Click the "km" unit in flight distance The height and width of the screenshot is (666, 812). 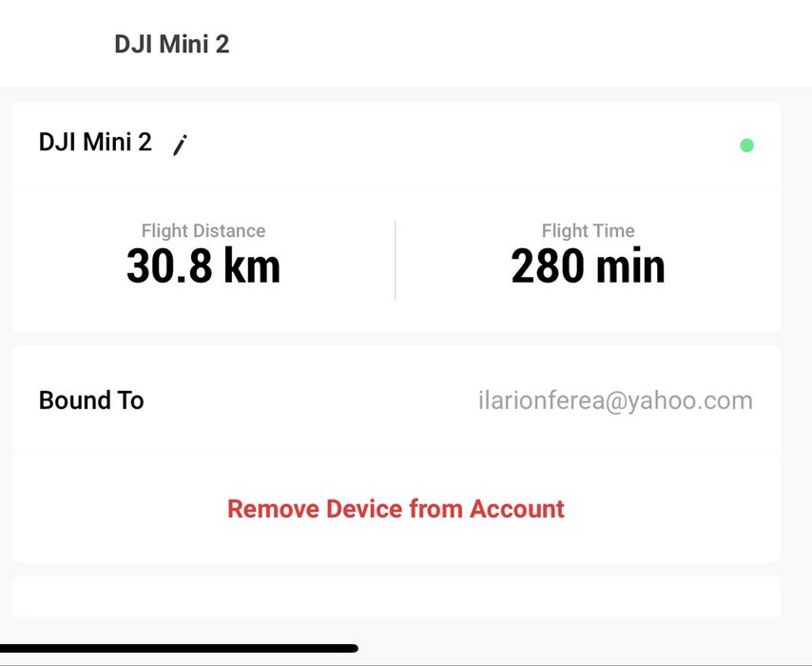[x=252, y=268]
